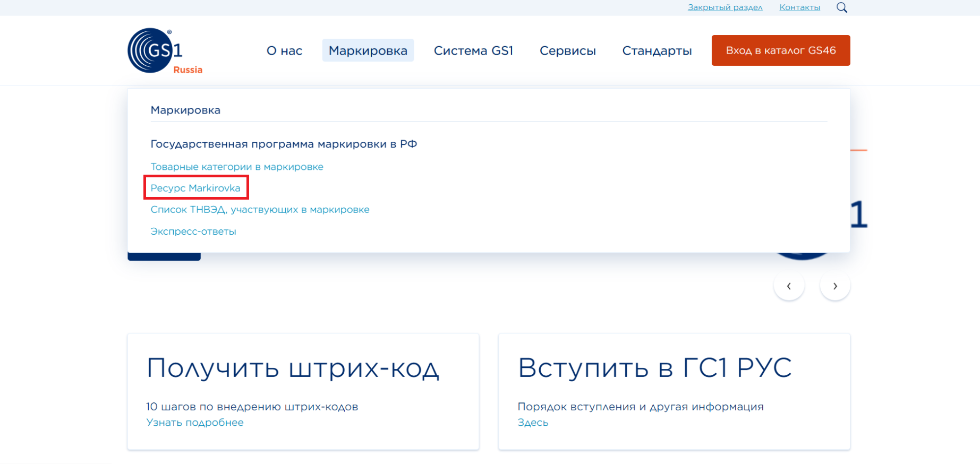Go to next slide arrow

[x=835, y=286]
